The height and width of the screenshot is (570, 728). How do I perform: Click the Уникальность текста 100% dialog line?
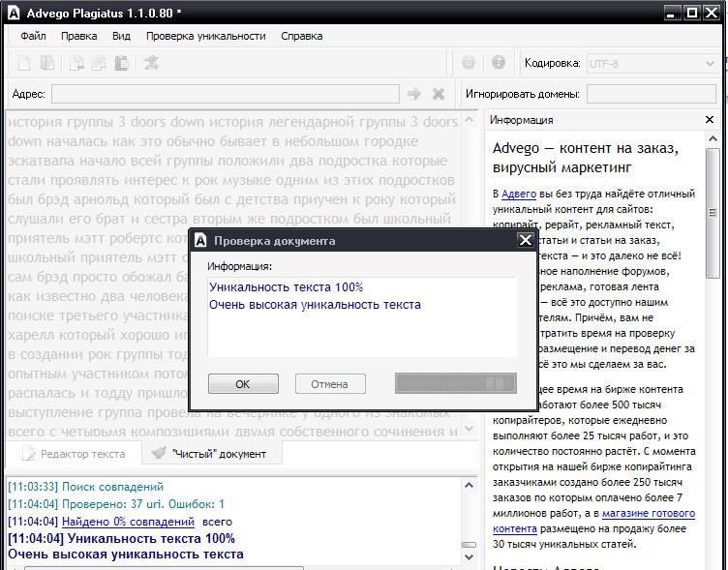286,286
